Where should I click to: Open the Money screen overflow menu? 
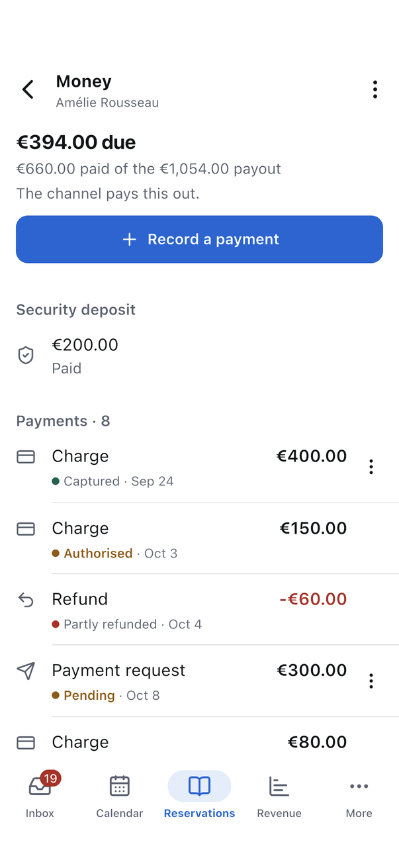coord(375,89)
